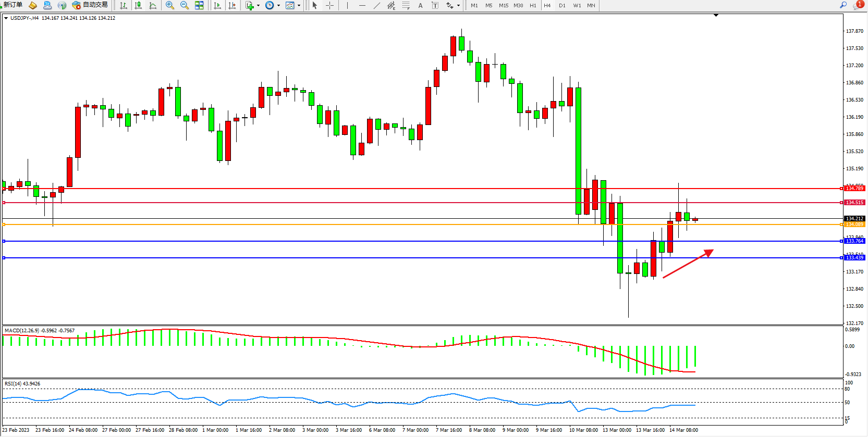Select the crosshair cursor tool

pos(329,5)
